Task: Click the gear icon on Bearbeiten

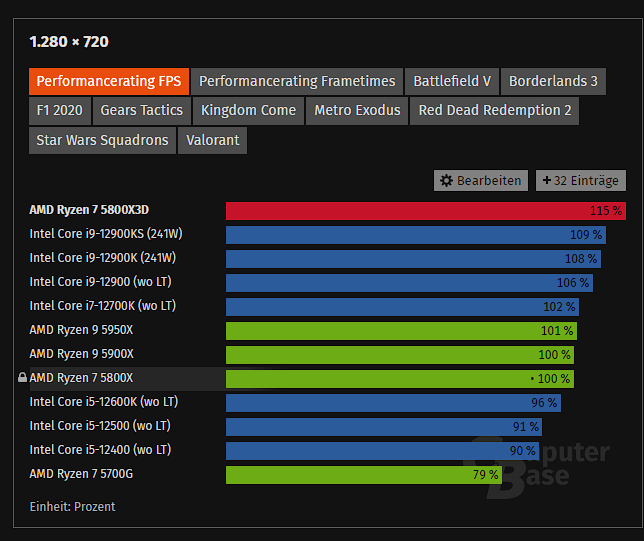Action: [446, 181]
